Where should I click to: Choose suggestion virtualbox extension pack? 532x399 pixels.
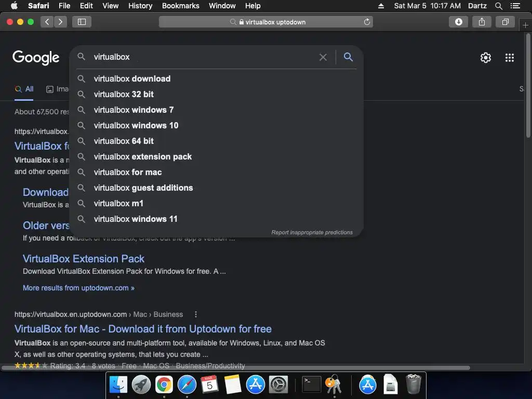[x=217, y=157]
